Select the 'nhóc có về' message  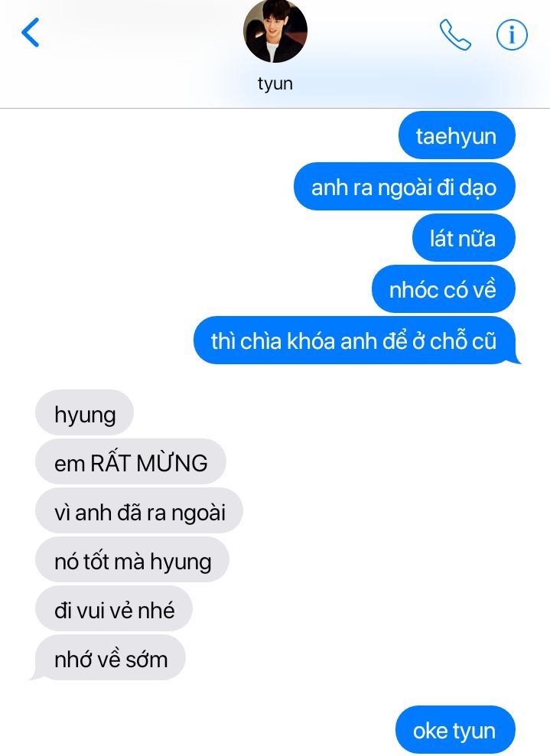444,289
